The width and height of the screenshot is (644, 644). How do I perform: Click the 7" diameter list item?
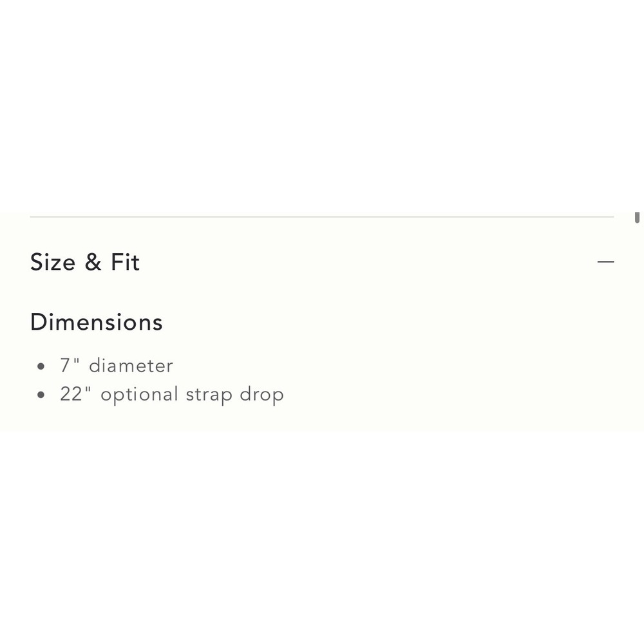point(117,366)
